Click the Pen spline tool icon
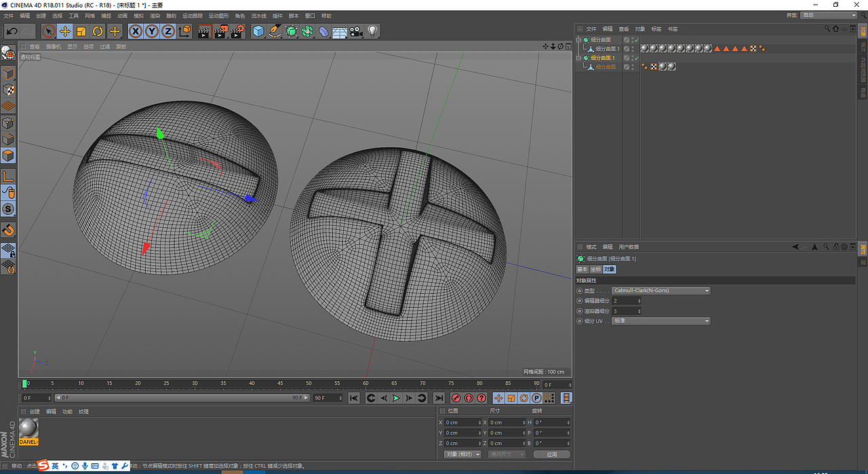The image size is (868, 474). tap(275, 31)
